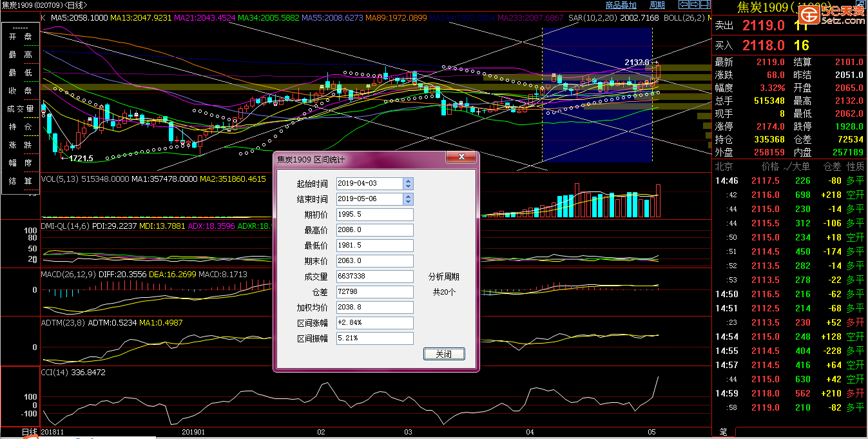Click the MA5:2058.1000 indicator label

79,18
